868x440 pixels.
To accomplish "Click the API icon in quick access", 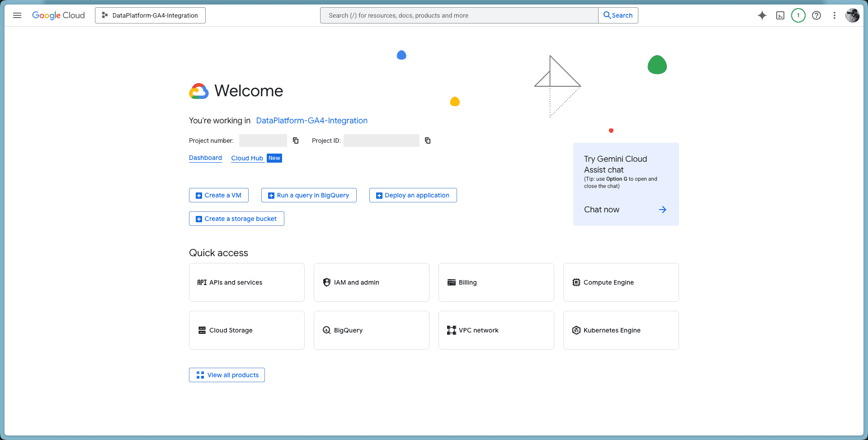I will click(x=202, y=282).
